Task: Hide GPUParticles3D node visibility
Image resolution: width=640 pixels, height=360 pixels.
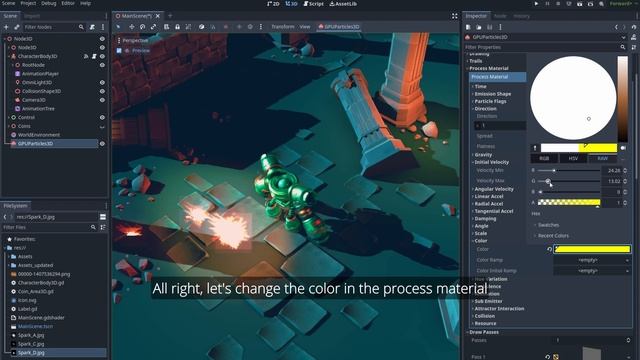Action: (102, 144)
